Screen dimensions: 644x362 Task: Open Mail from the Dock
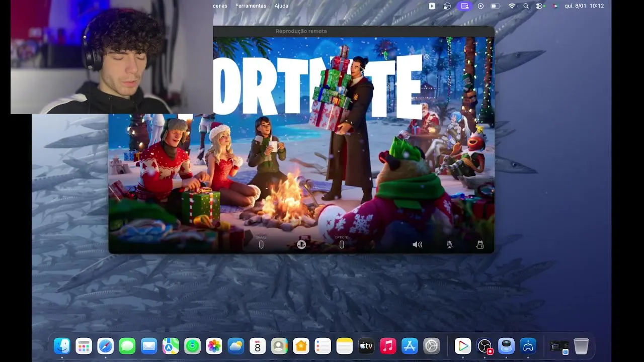[149, 346]
